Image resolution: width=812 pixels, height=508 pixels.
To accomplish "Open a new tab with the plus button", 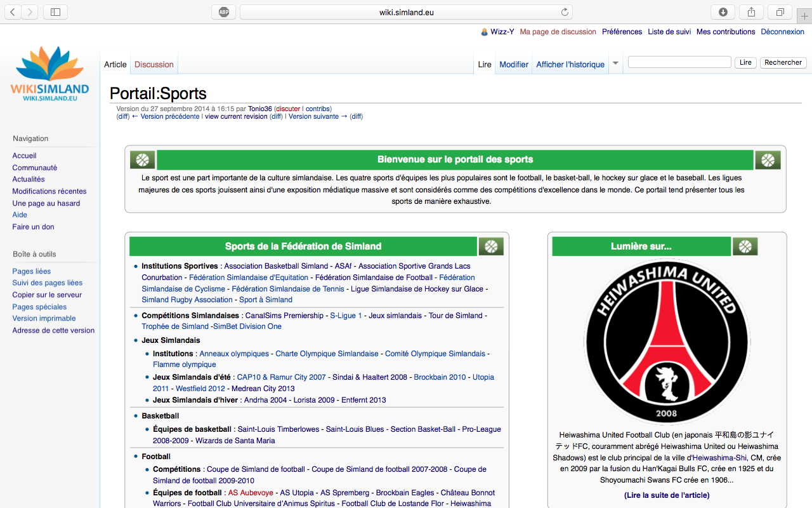I will [804, 16].
